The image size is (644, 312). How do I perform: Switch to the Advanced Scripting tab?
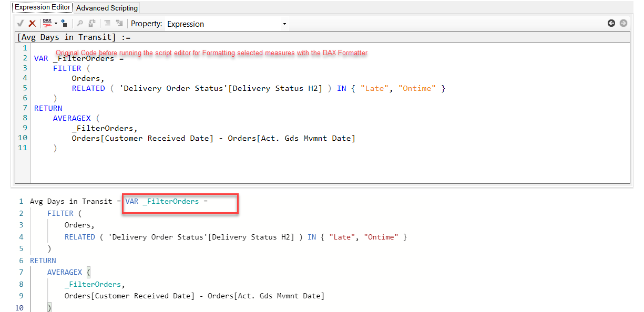107,7
